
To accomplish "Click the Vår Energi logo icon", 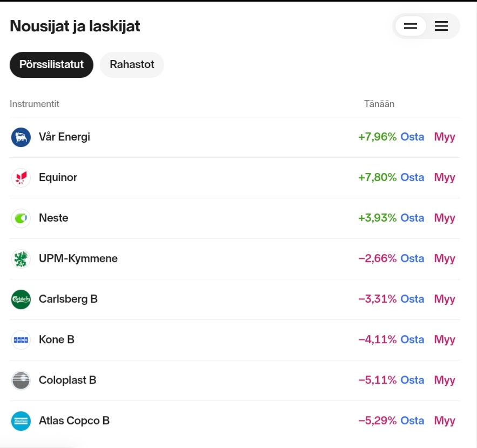I will click(x=21, y=137).
